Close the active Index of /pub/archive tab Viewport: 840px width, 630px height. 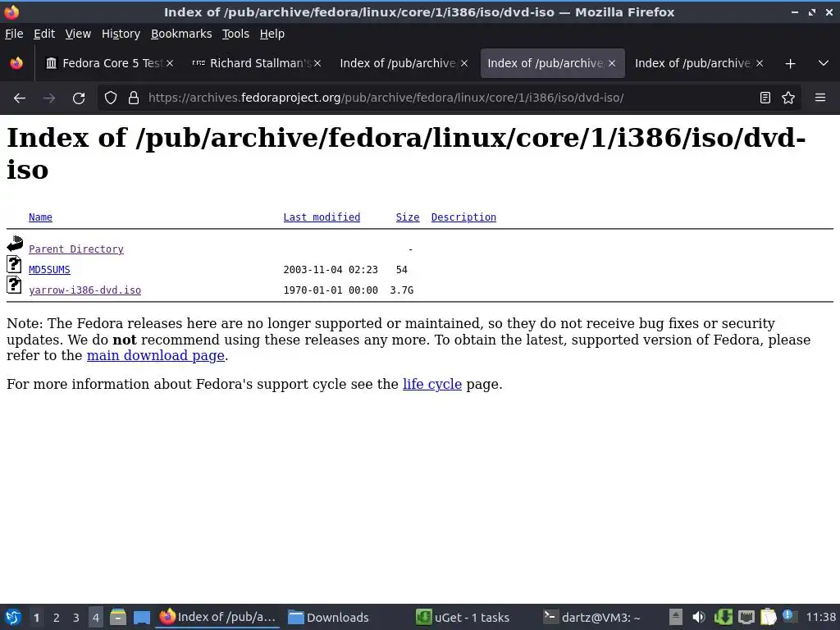pyautogui.click(x=612, y=63)
